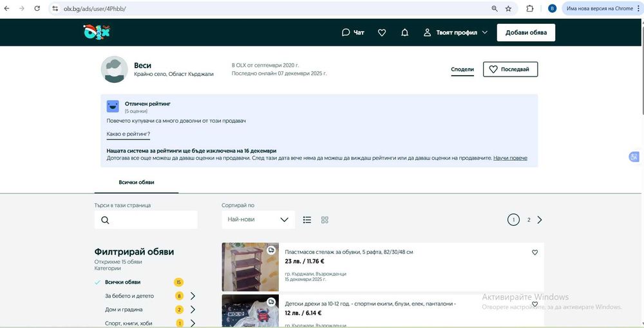Click the Сподели link
Screen dimensions: 644x328
(462, 69)
